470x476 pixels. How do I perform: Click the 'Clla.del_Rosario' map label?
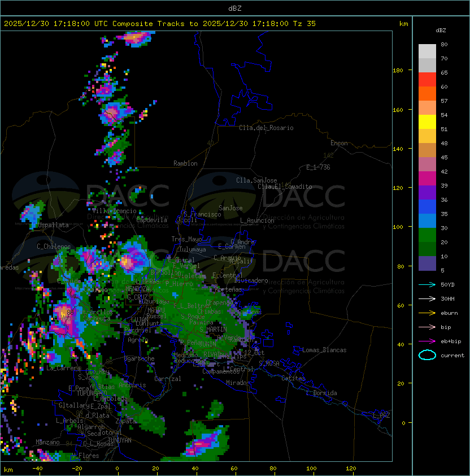266,128
